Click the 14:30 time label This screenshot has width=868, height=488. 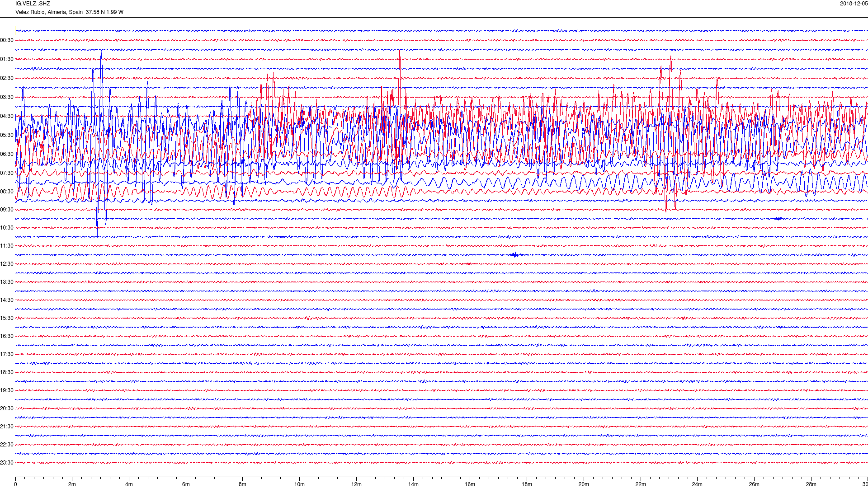[7, 300]
